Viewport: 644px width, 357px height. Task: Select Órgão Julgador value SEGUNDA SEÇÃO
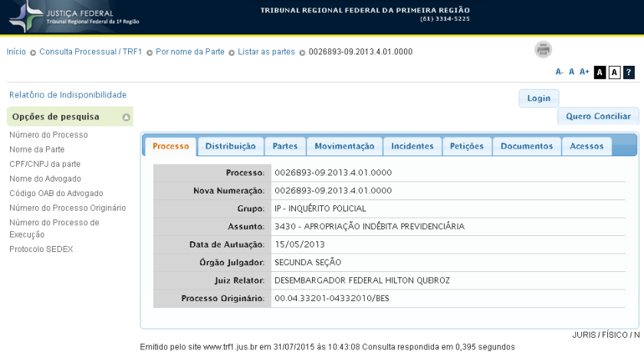point(307,263)
